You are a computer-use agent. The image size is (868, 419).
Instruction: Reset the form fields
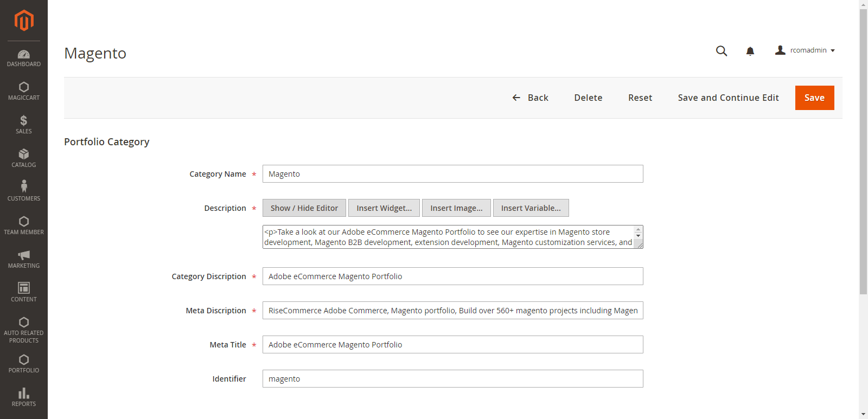click(x=640, y=98)
